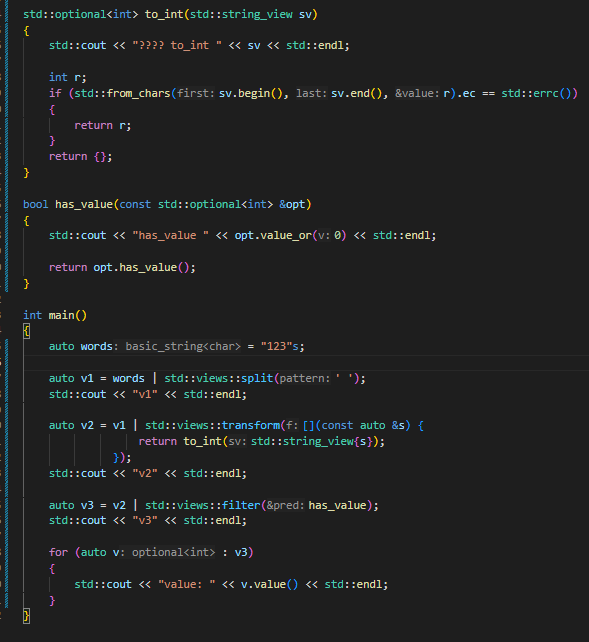Click the to_int function name in its definition
The width and height of the screenshot is (589, 642).
(164, 14)
